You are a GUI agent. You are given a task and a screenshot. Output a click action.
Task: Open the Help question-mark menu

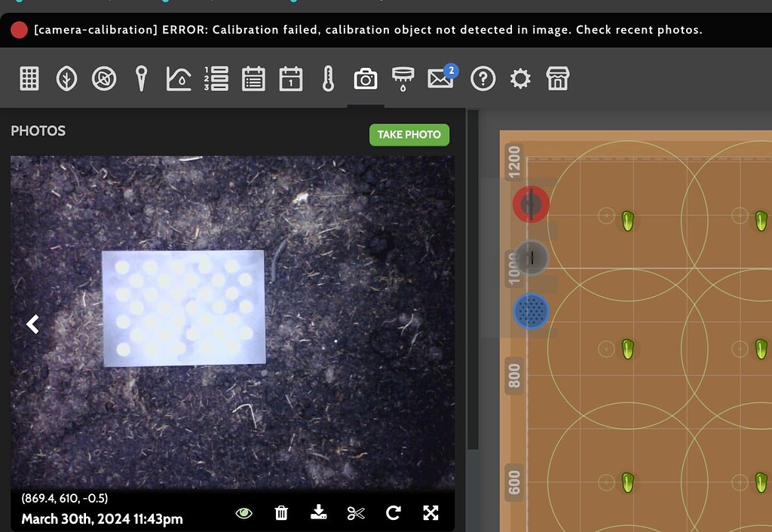482,78
